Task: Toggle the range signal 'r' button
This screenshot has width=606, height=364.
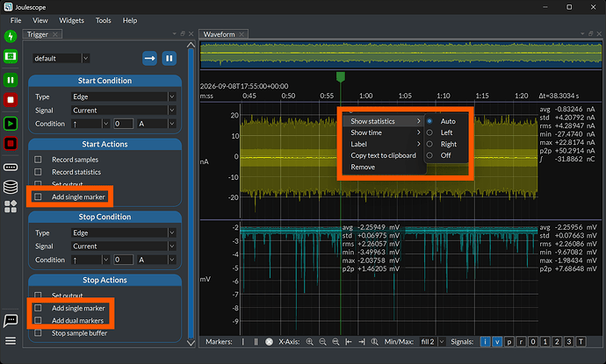Action: [x=521, y=341]
